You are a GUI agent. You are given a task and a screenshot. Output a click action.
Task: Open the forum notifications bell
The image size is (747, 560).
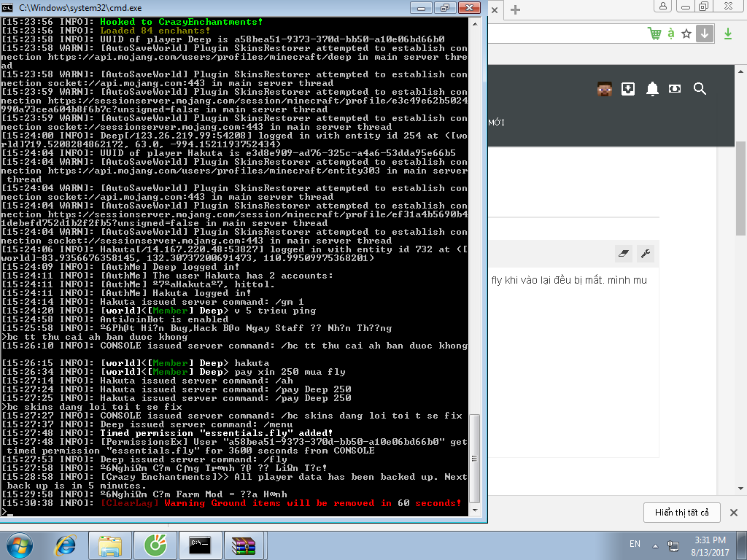click(x=652, y=89)
